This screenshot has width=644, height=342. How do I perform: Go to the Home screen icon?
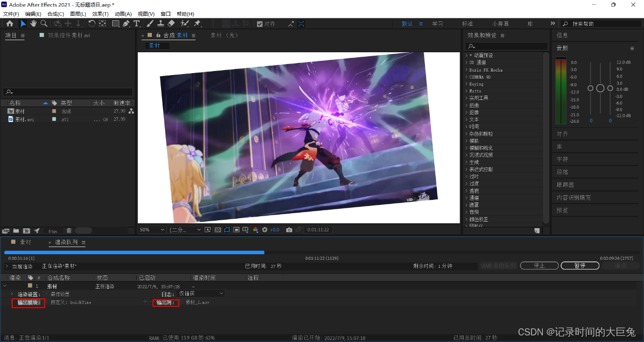pos(10,23)
